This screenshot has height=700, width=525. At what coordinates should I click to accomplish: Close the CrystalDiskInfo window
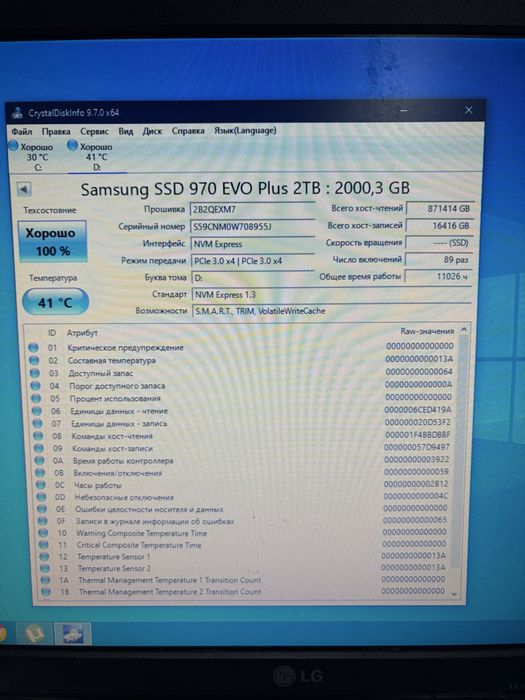coord(468,110)
